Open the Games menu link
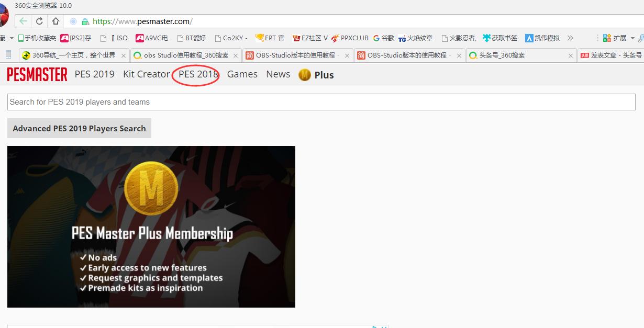 pos(242,74)
